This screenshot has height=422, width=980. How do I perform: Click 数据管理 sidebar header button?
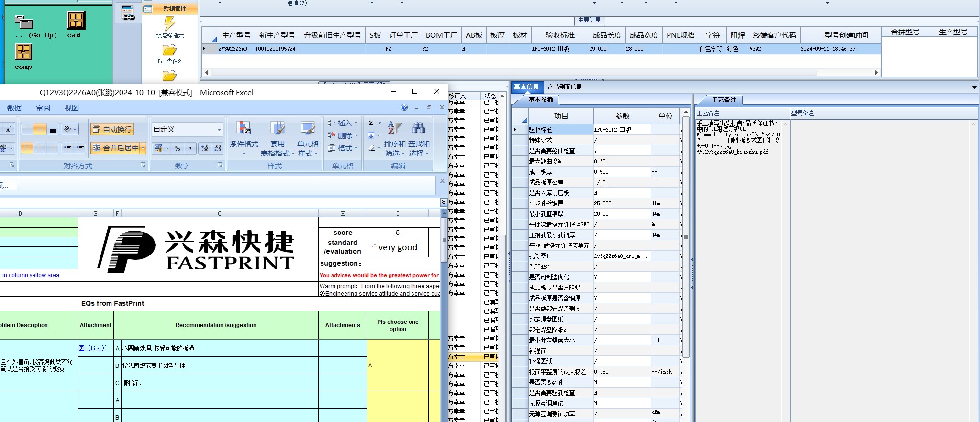click(170, 9)
